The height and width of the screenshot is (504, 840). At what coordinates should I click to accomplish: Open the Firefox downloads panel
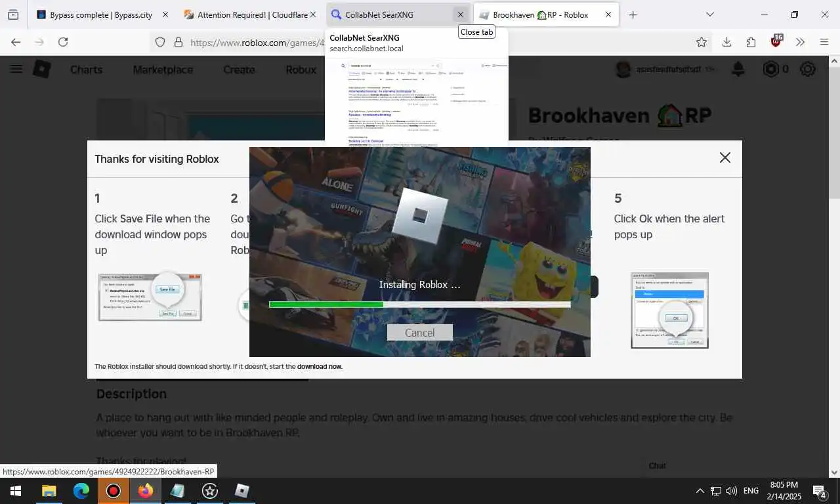coord(726,42)
